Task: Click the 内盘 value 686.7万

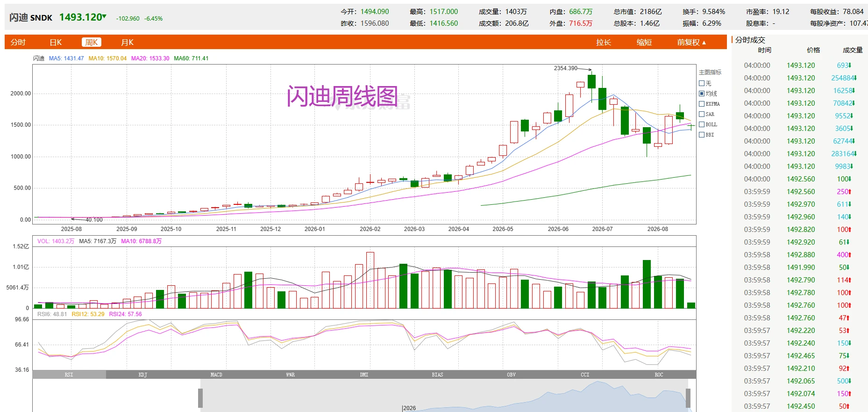Action: pos(581,12)
